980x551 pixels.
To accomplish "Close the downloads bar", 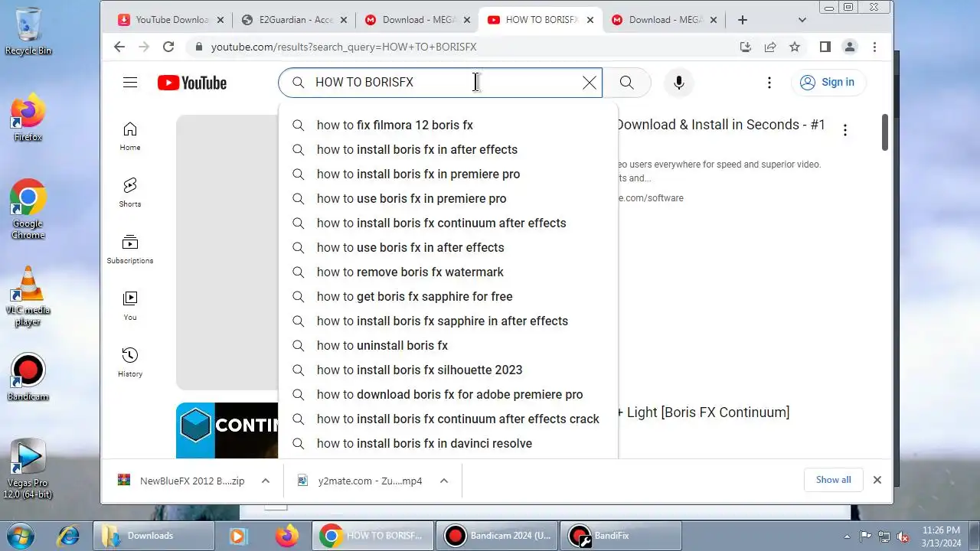I will (877, 480).
